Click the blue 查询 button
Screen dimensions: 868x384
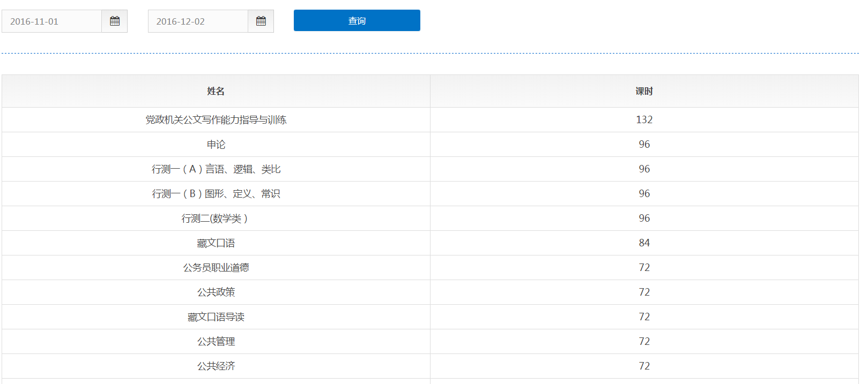click(x=357, y=20)
